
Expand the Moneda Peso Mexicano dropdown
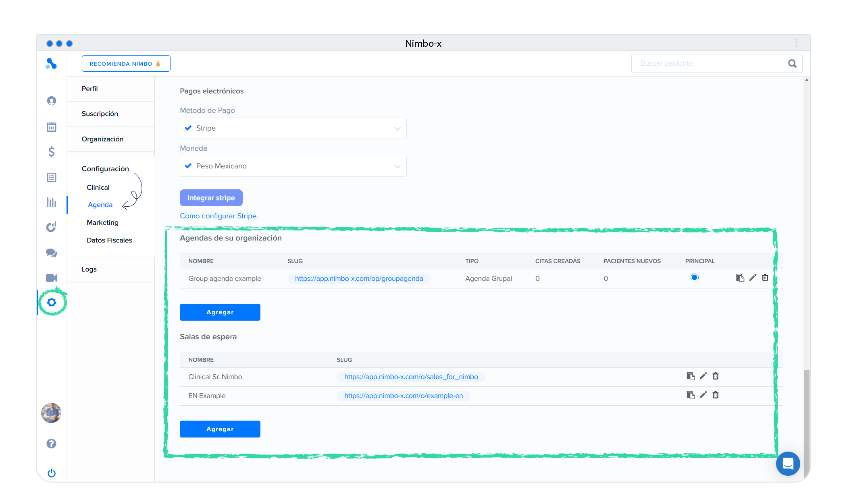click(x=293, y=166)
